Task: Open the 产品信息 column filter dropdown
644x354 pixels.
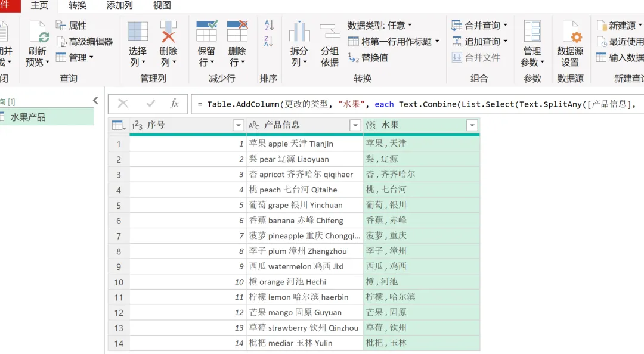Action: 355,125
